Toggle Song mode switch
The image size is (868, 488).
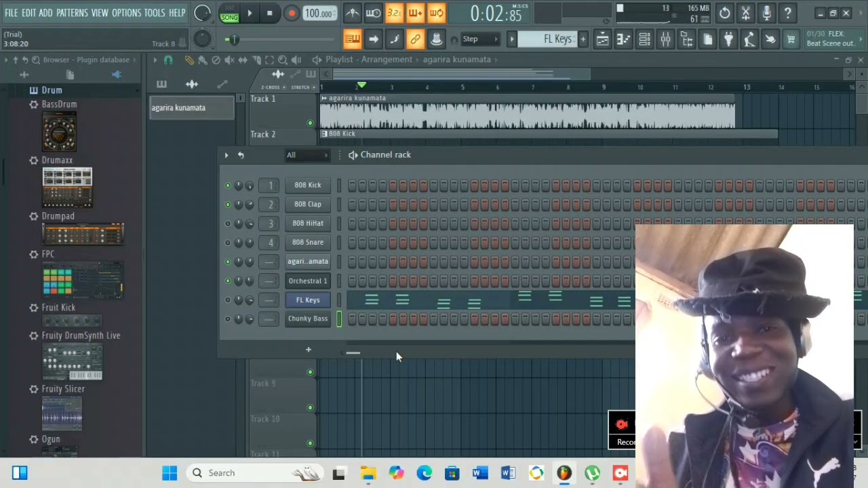click(x=229, y=13)
